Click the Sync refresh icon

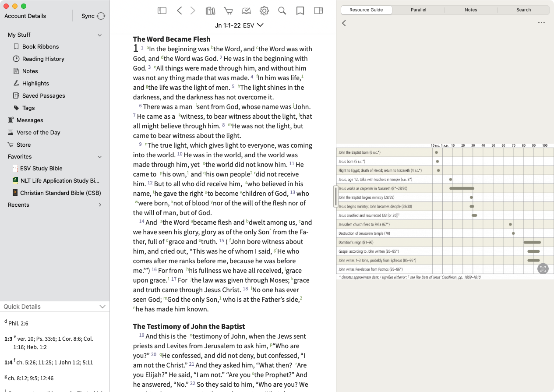[x=101, y=16]
